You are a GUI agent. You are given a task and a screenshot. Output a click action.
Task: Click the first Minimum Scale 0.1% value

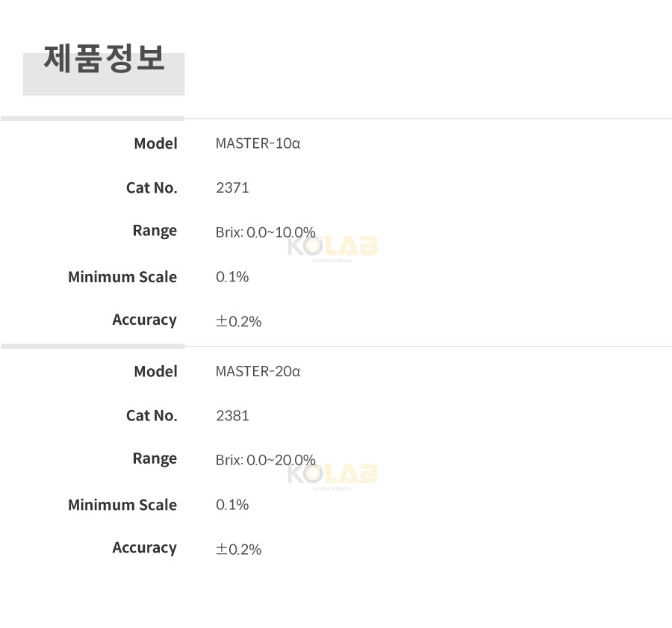point(232,277)
